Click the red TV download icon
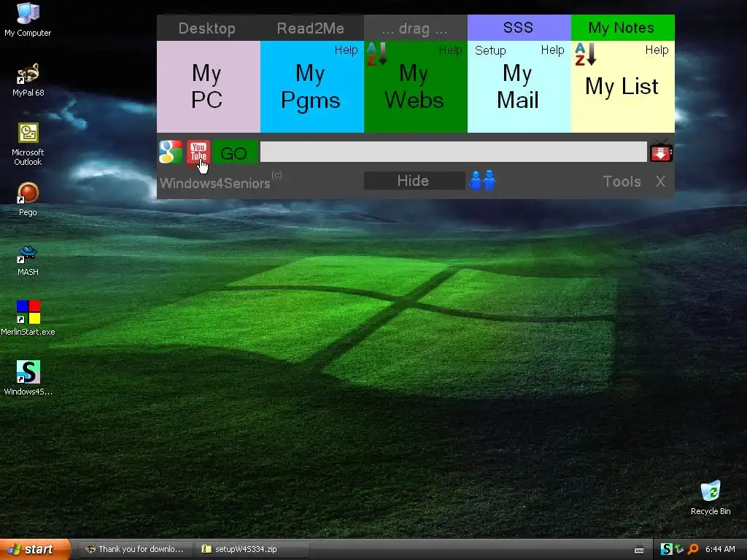747x560 pixels. 661,152
